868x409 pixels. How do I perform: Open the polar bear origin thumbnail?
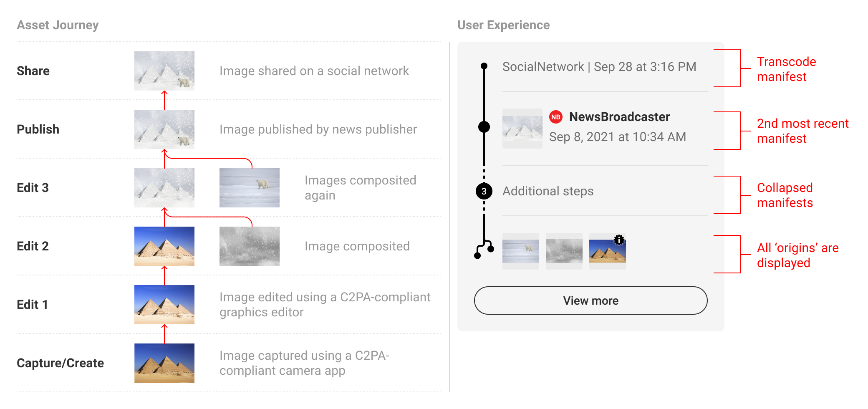pos(521,251)
